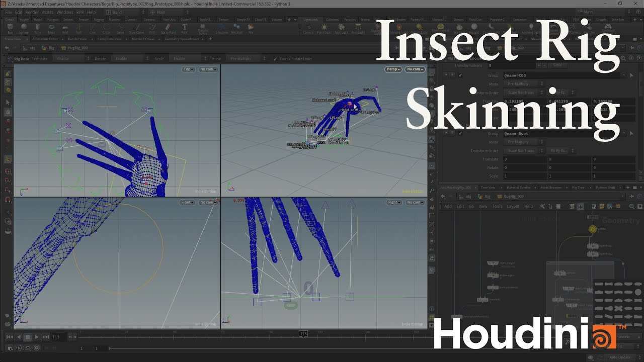Open the Rx Ry Rz rotate order dropdown for Root
644x362 pixels.
(561, 150)
